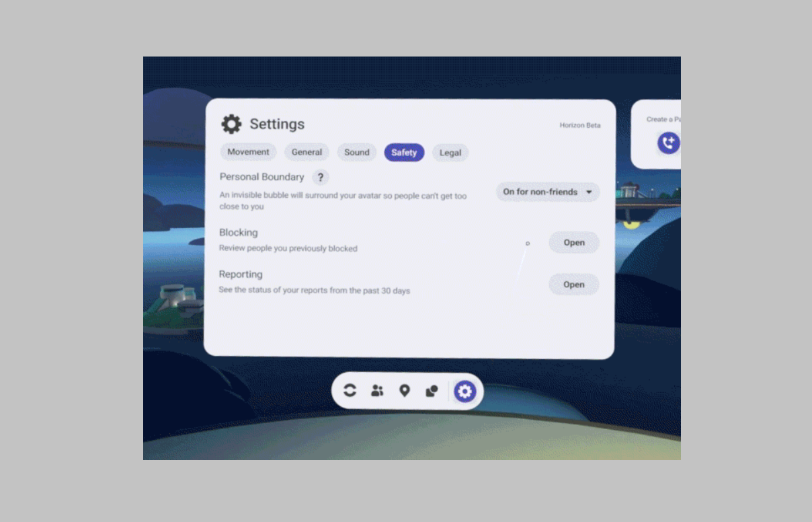The height and width of the screenshot is (522, 812).
Task: Click 'See the status of your reports' text
Action: click(315, 291)
